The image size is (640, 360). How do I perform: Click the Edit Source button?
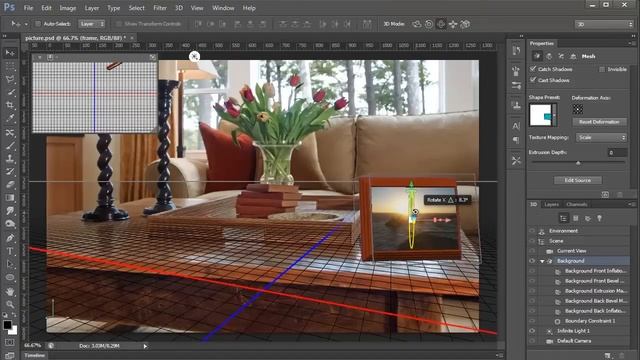pos(578,180)
